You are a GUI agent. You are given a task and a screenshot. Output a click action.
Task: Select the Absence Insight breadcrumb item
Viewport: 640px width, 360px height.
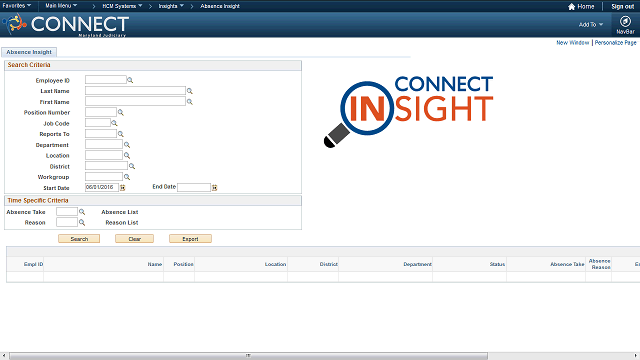click(220, 6)
